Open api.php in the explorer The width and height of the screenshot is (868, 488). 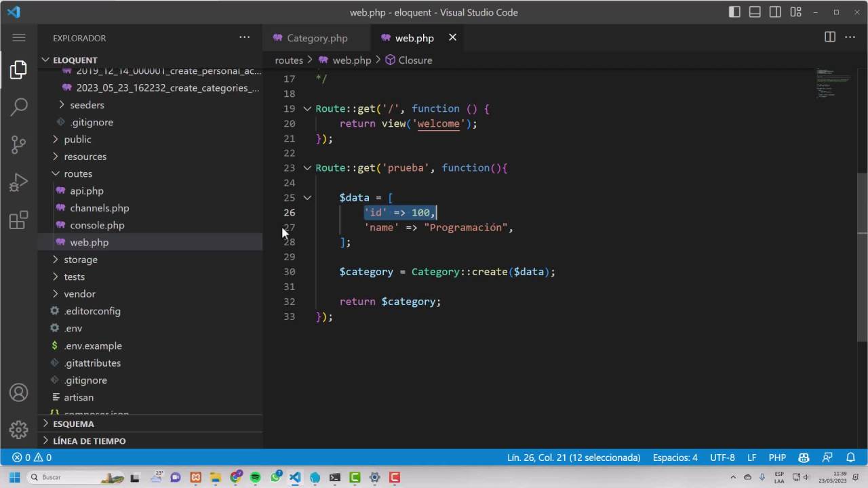tap(87, 191)
